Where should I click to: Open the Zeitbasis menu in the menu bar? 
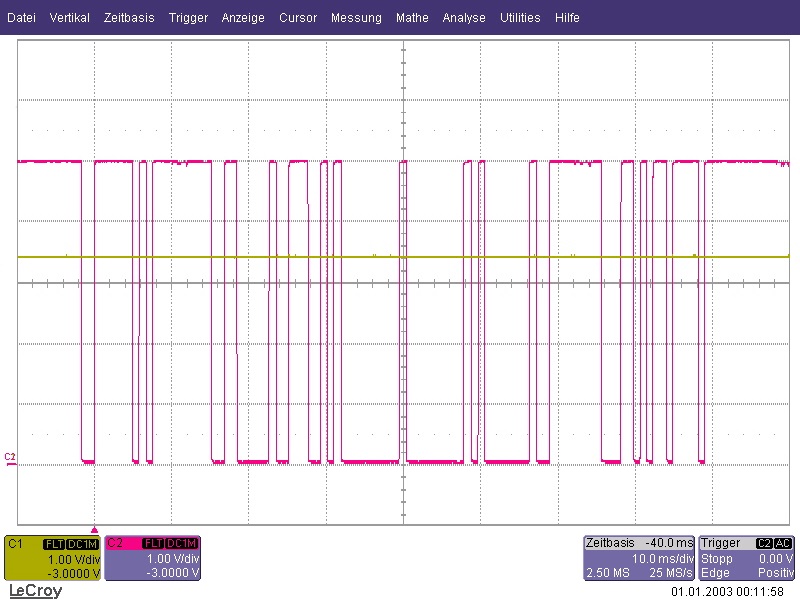click(129, 18)
